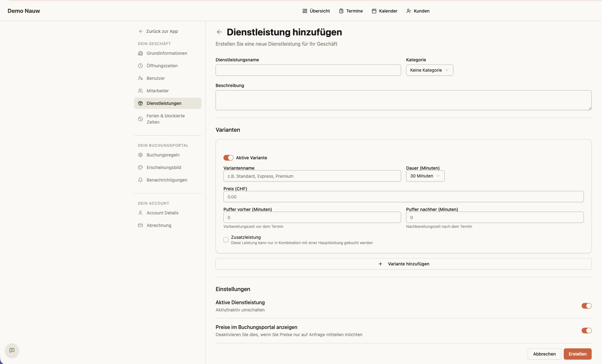The image size is (602, 364).
Task: Select Öffnungszeiten in sidebar
Action: click(168, 66)
